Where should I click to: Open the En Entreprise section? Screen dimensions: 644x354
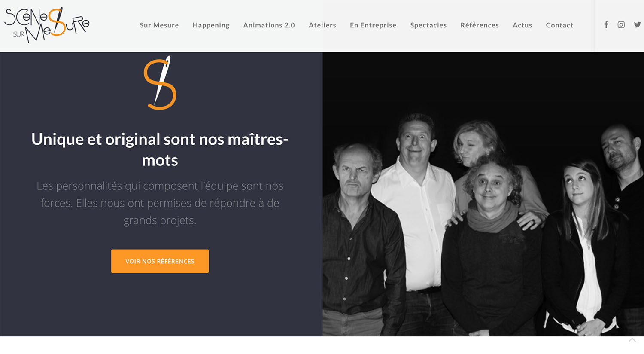point(373,25)
